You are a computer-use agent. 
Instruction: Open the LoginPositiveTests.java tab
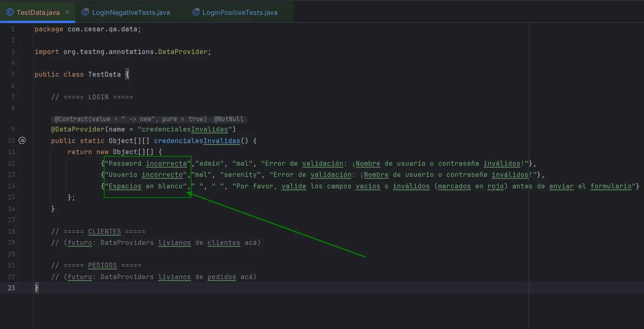pyautogui.click(x=240, y=12)
